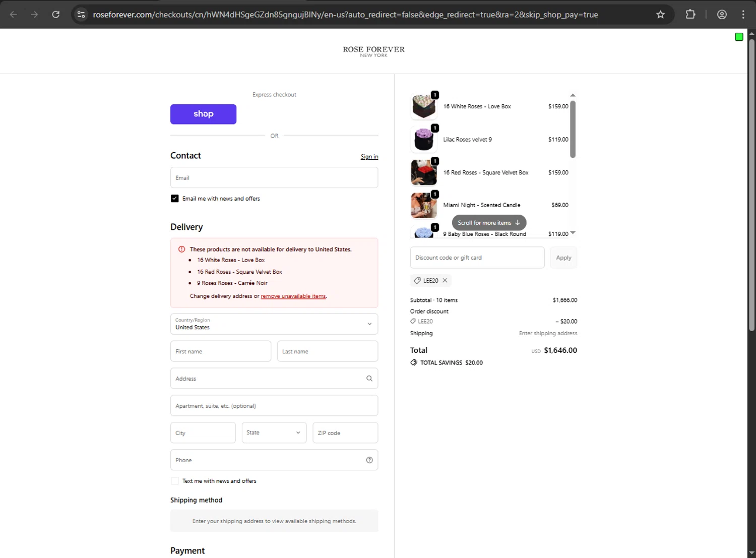This screenshot has height=558, width=756.
Task: Click the Rose Forever New York logo
Action: pos(373,51)
